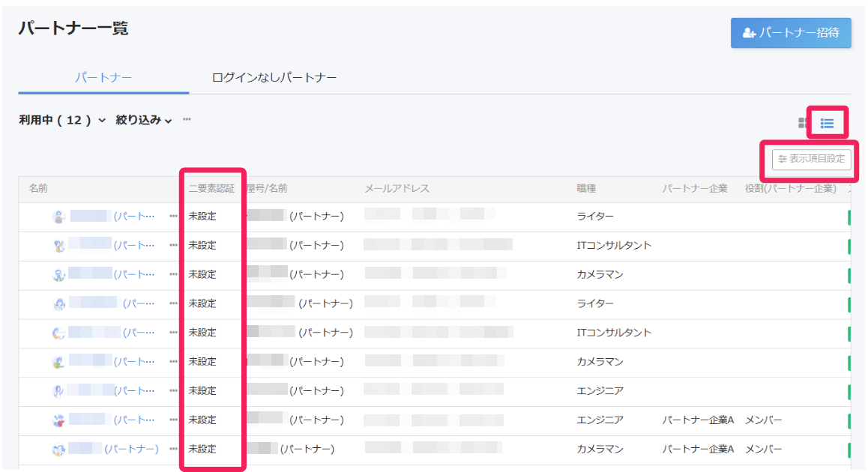The image size is (868, 472).
Task: Click メンバー role in the カメラマン row
Action: pyautogui.click(x=763, y=449)
